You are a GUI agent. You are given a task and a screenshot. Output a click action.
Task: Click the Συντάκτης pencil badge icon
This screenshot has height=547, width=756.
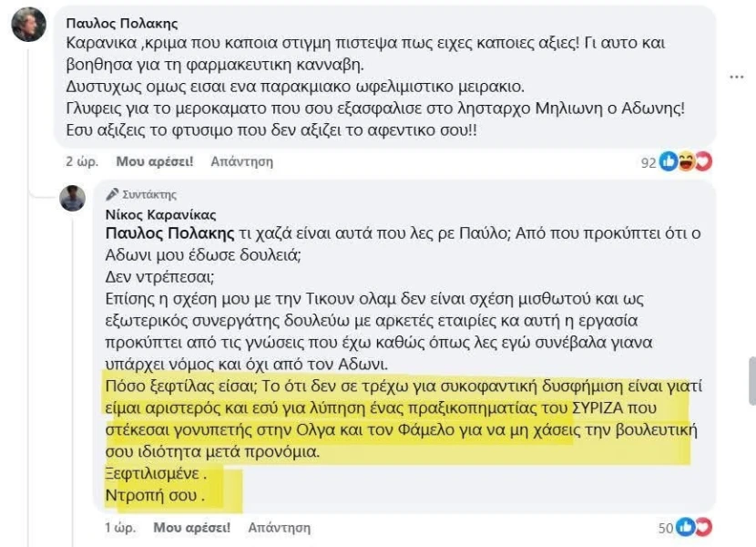point(112,194)
